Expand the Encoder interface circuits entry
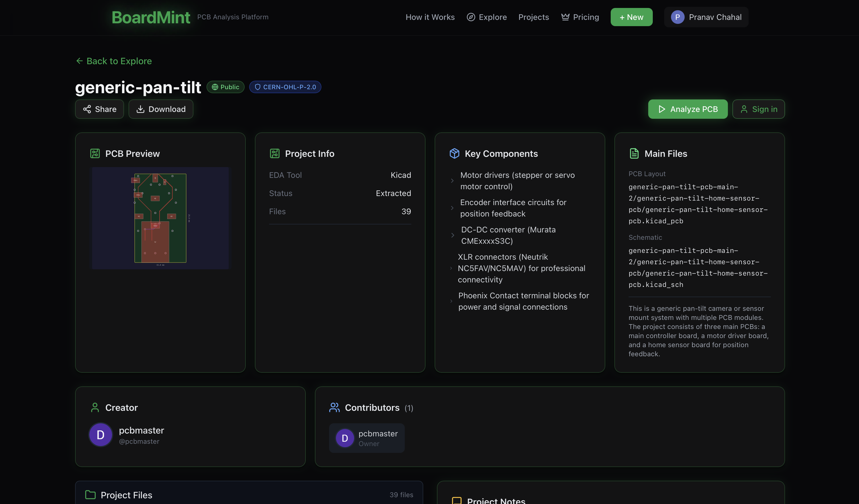Viewport: 859px width, 504px height. (452, 208)
